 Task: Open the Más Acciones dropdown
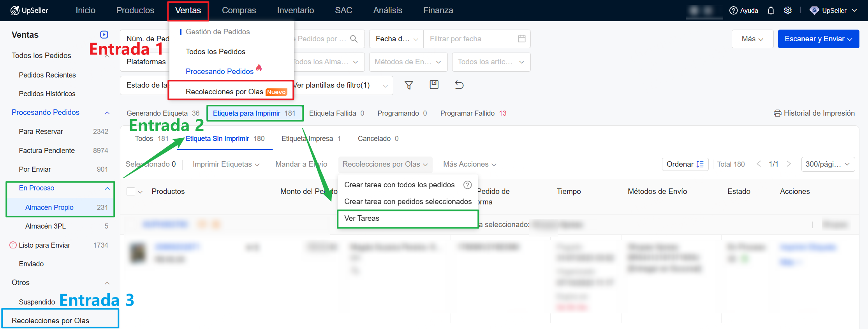469,164
